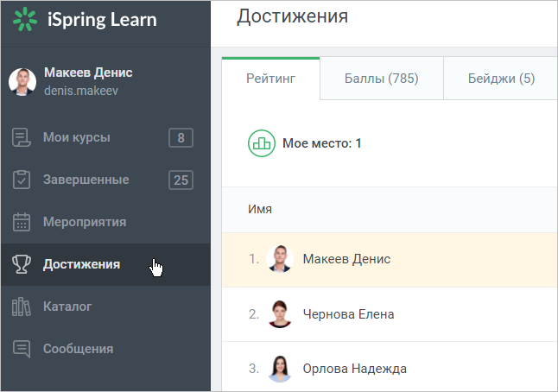This screenshot has width=558, height=392.
Task: Select Достижения in the sidebar
Action: click(105, 264)
